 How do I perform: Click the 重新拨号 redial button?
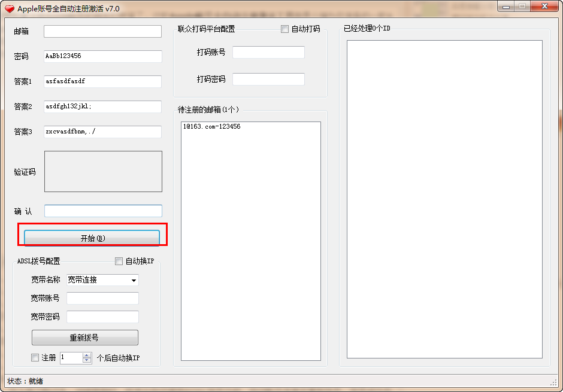tap(84, 338)
